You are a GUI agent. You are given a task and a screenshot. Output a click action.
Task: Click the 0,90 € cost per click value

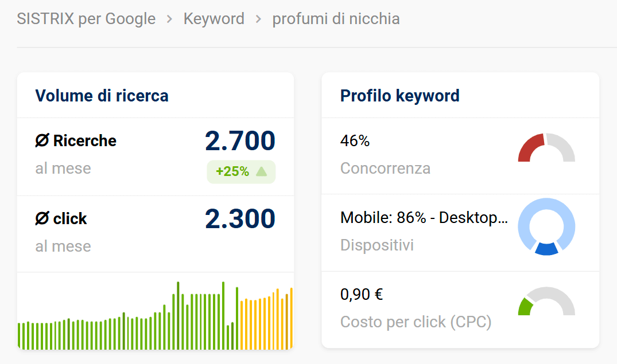pos(362,295)
